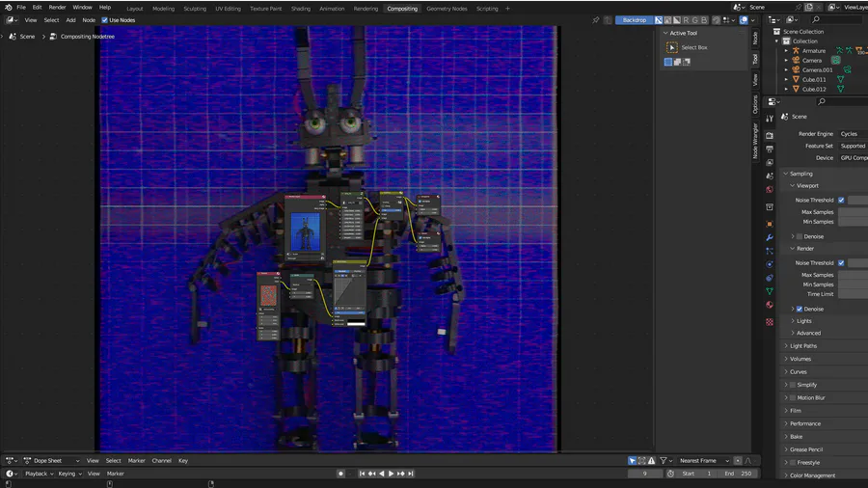Enable the Viewport Denoise checkbox
The height and width of the screenshot is (488, 868).
pyautogui.click(x=800, y=237)
